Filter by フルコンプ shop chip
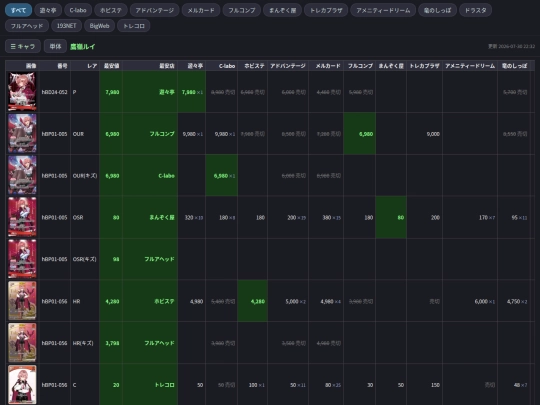540x405 pixels. [x=242, y=10]
